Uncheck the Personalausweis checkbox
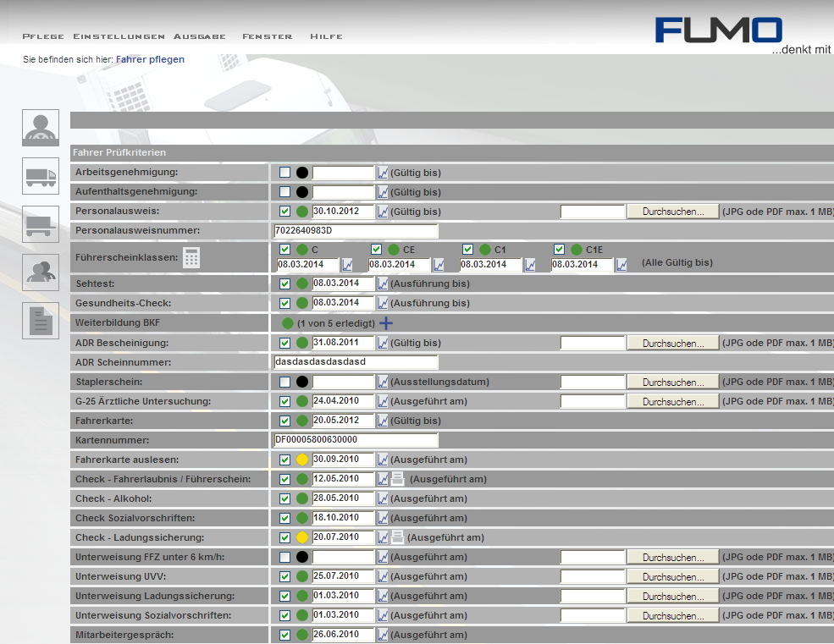The width and height of the screenshot is (834, 644). (x=285, y=212)
